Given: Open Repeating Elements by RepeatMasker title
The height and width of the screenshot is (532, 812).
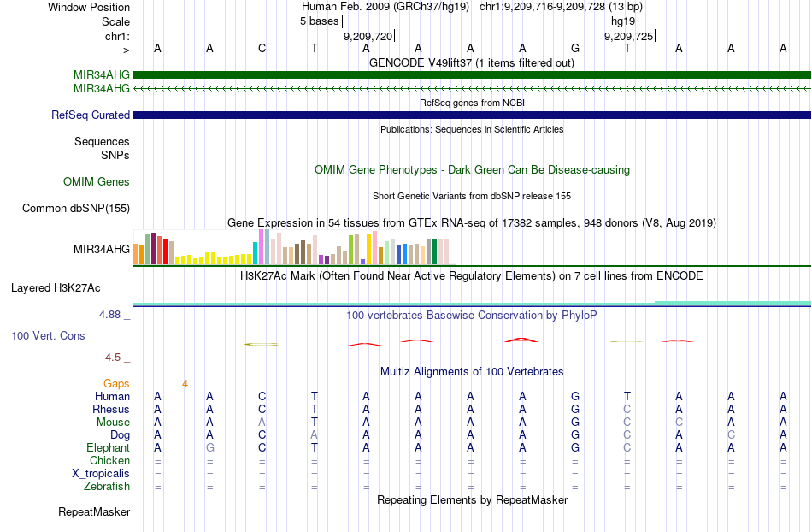Looking at the screenshot, I should click(472, 499).
